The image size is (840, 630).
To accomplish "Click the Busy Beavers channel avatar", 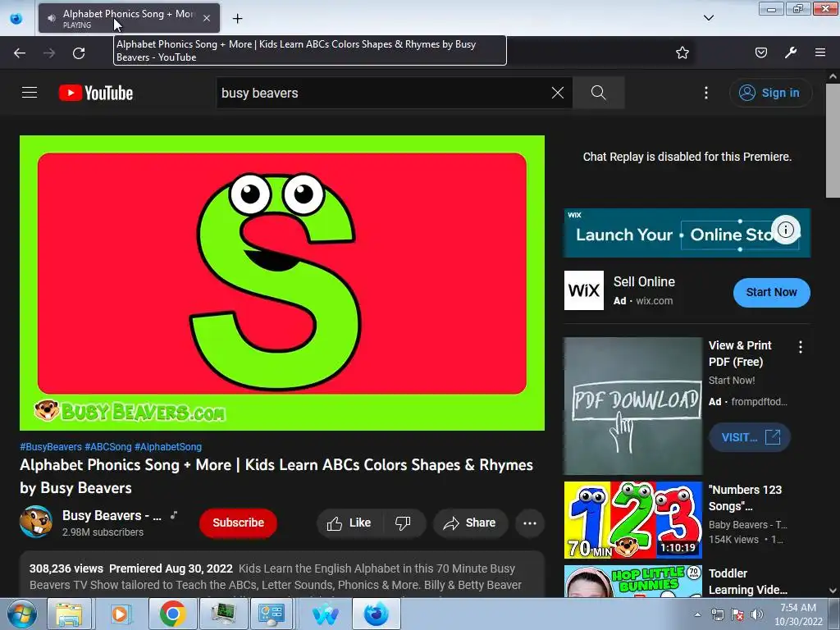I will 36,521.
